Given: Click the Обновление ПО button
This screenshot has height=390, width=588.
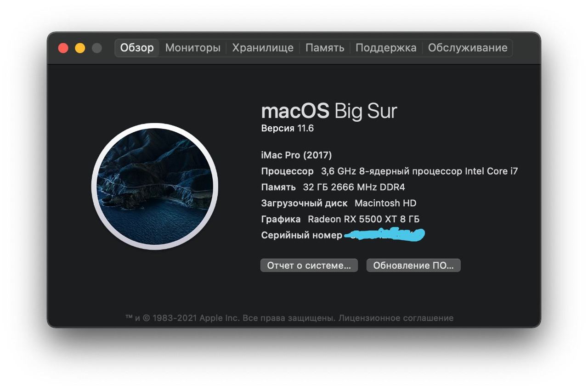Looking at the screenshot, I should 413,266.
